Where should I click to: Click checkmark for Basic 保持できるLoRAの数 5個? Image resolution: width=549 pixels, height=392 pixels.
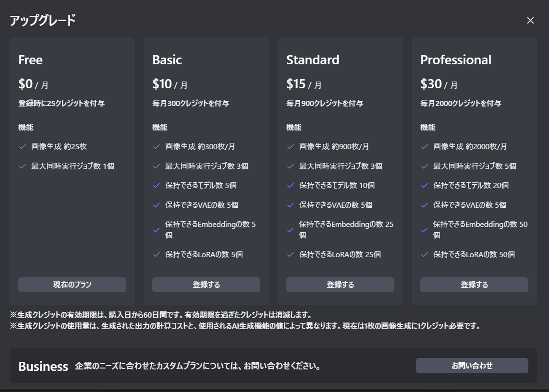coord(156,254)
